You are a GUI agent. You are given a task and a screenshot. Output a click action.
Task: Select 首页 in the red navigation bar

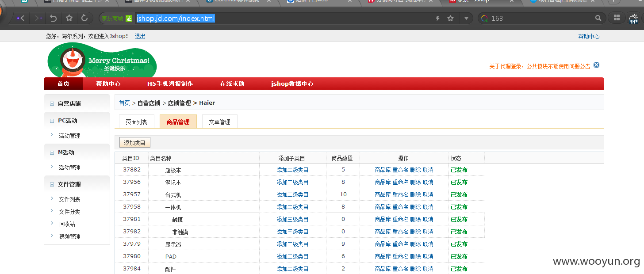pos(63,84)
